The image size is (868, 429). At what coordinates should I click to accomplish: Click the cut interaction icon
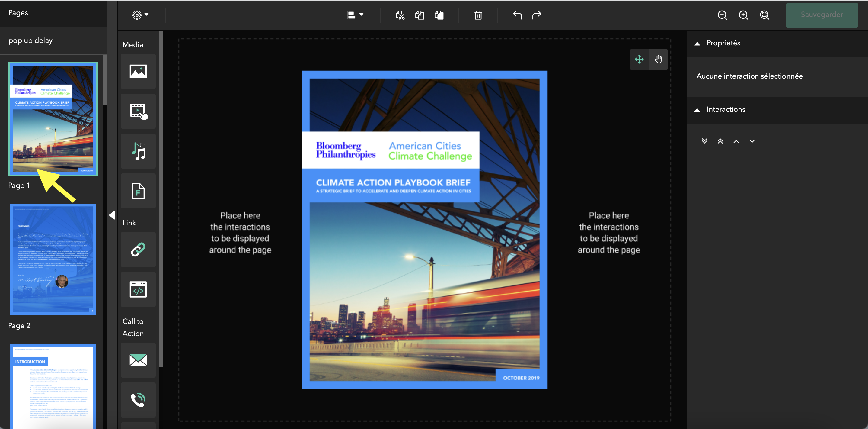coord(400,15)
